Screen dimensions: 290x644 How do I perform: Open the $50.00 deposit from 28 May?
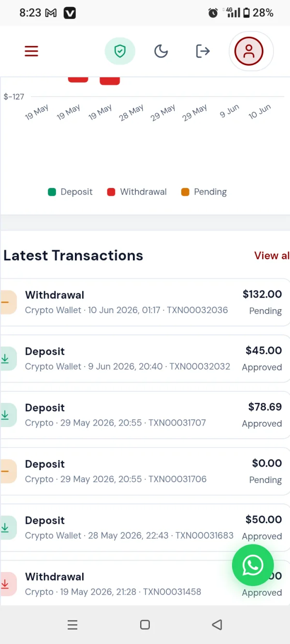145,528
